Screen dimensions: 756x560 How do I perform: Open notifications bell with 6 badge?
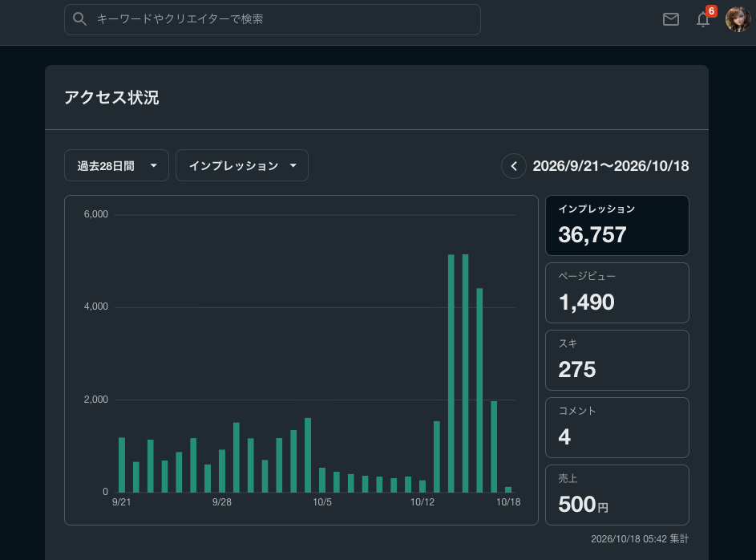point(703,19)
